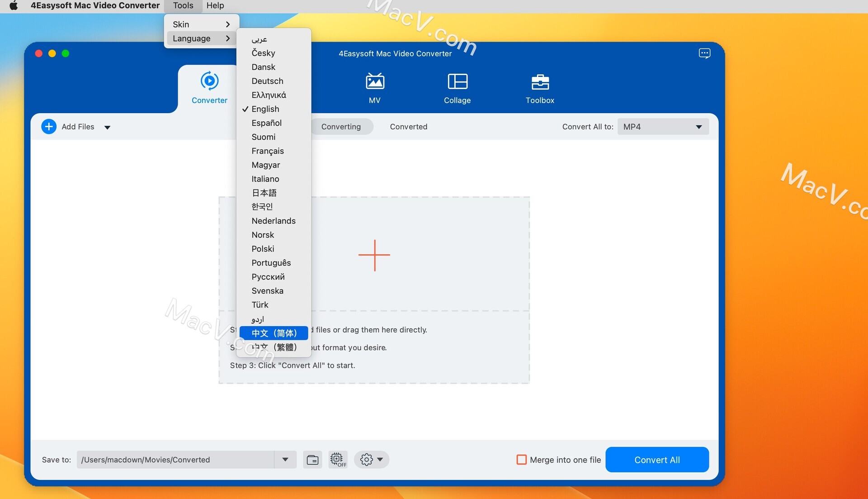Switch to Converted tab
Image resolution: width=868 pixels, height=499 pixels.
pos(408,127)
